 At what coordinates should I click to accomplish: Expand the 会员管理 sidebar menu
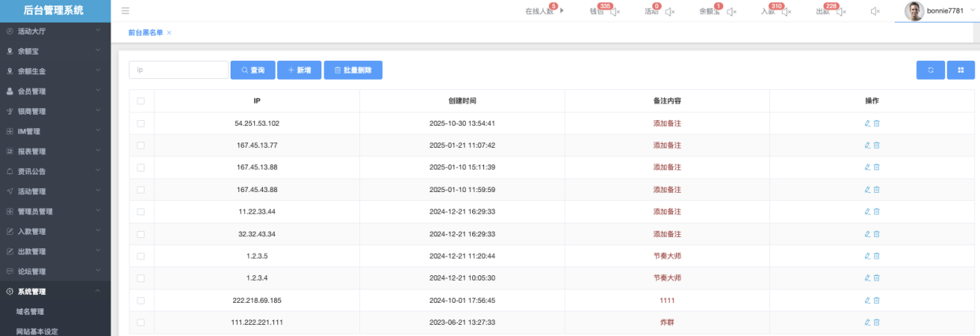[55, 91]
